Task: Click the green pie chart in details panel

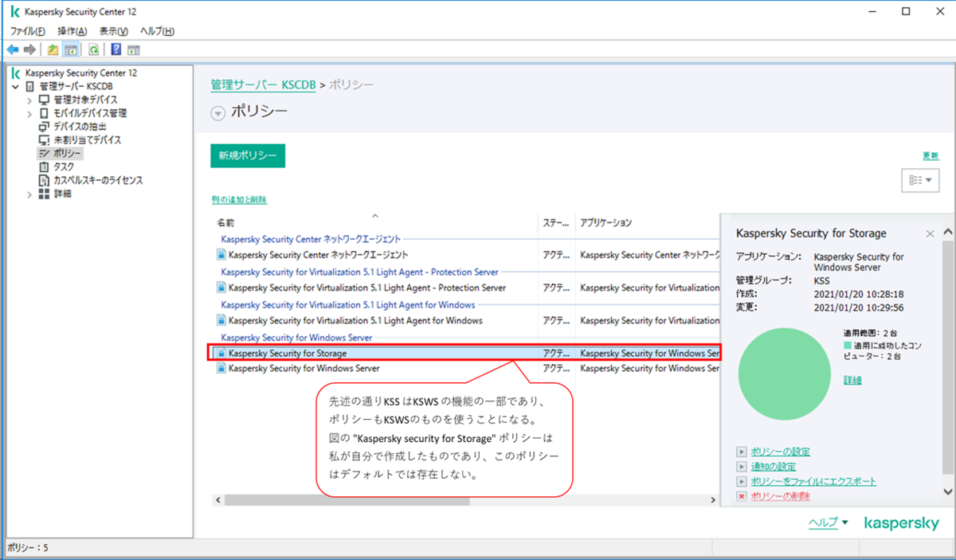Action: tap(786, 374)
